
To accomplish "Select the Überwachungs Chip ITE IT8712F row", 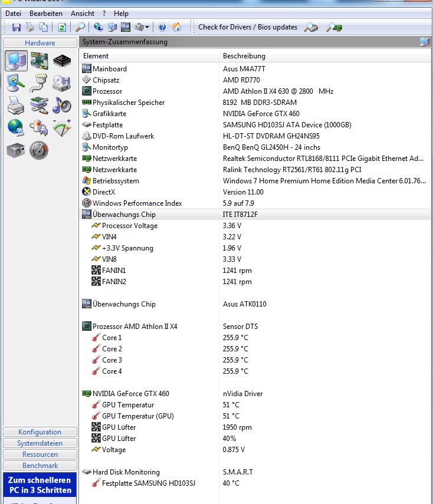I will click(x=255, y=215).
